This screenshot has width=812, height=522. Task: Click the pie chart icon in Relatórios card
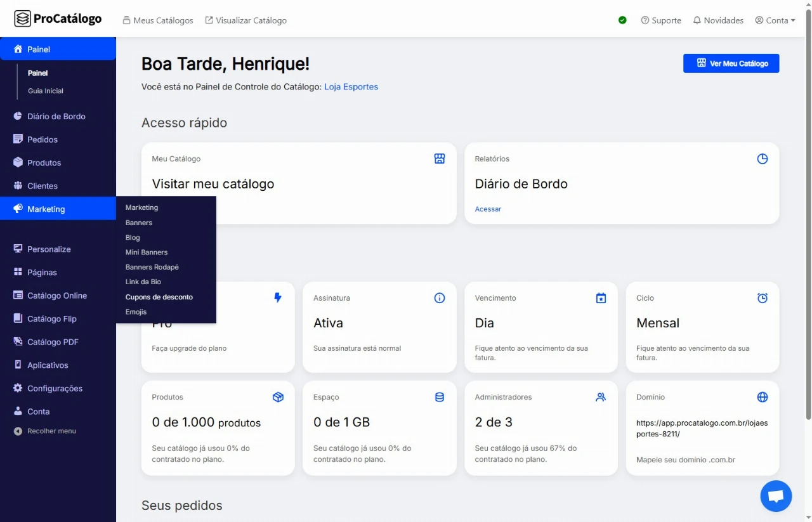point(763,159)
